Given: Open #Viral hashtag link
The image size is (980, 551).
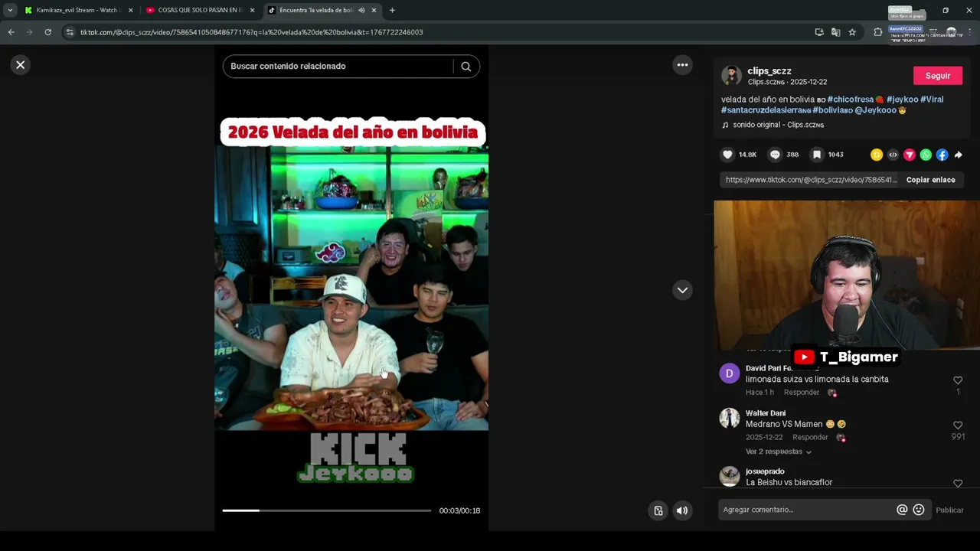Looking at the screenshot, I should coord(932,99).
